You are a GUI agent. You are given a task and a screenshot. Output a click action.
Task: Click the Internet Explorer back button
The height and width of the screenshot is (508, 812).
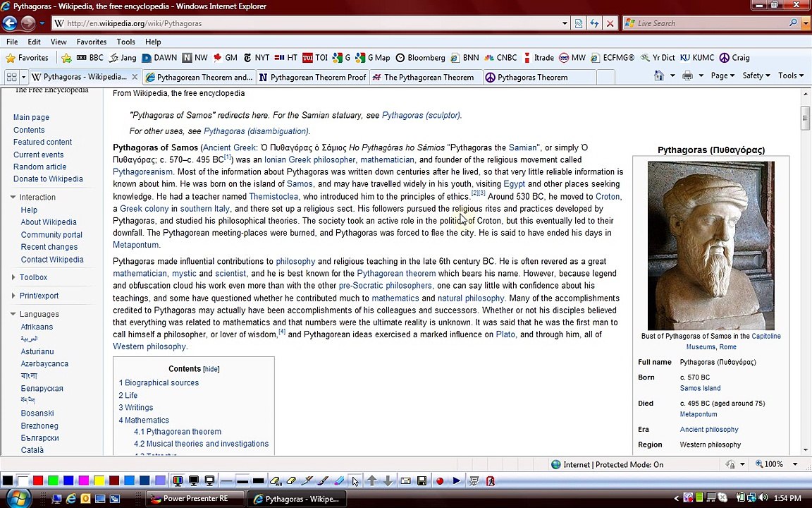[10, 23]
